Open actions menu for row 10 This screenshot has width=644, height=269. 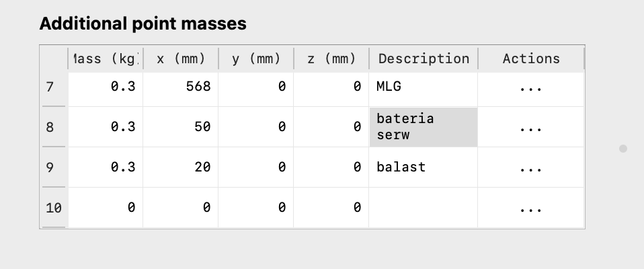click(x=530, y=208)
